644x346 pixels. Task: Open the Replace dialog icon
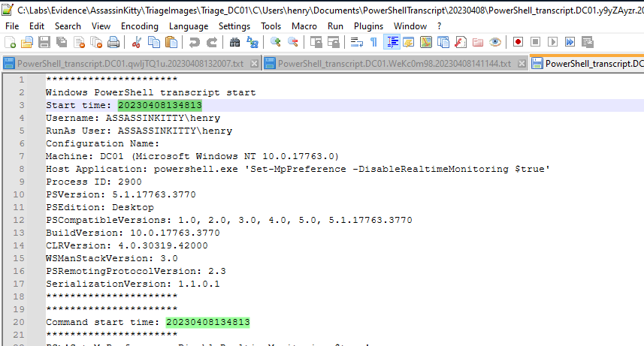pos(252,42)
